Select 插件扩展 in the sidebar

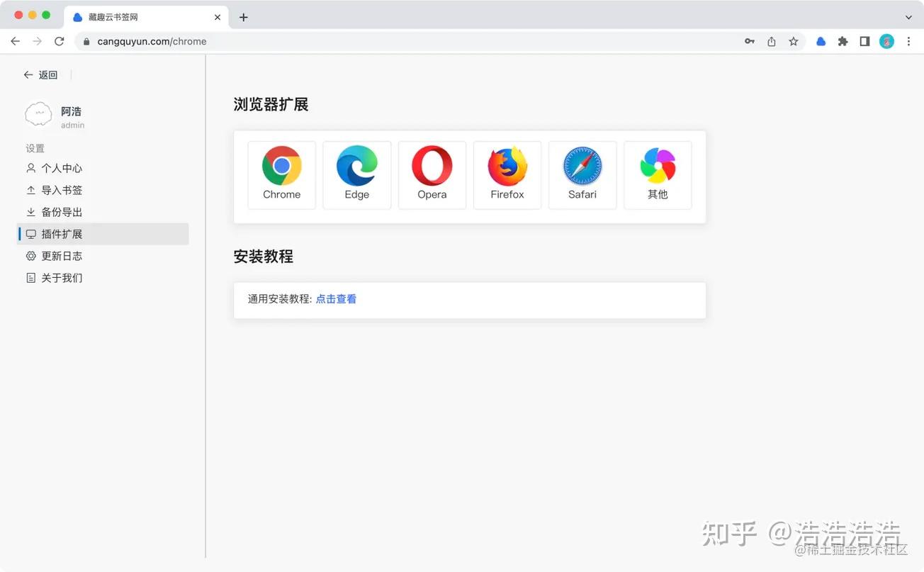(x=103, y=234)
